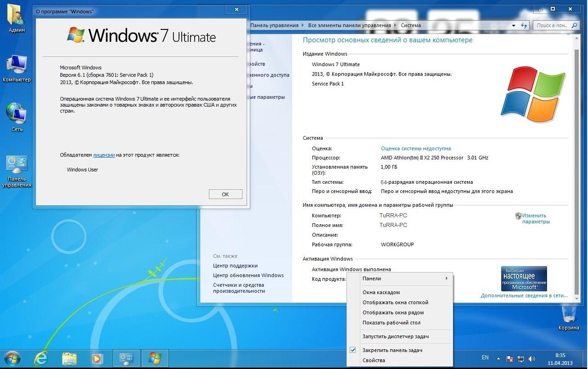Image resolution: width=588 pixels, height=369 pixels.
Task: Open the Start menu orb
Action: click(12, 358)
